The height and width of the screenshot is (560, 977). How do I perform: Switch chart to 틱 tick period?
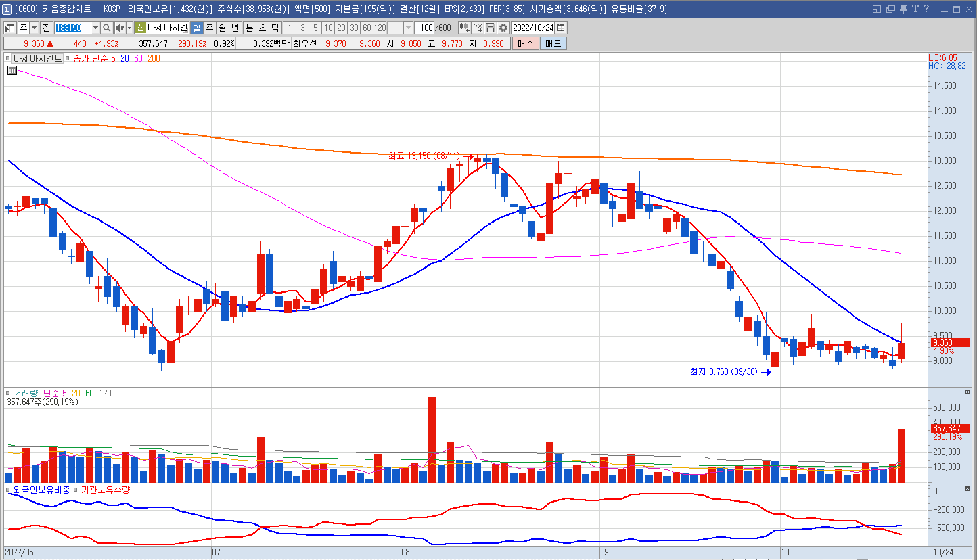click(x=275, y=28)
